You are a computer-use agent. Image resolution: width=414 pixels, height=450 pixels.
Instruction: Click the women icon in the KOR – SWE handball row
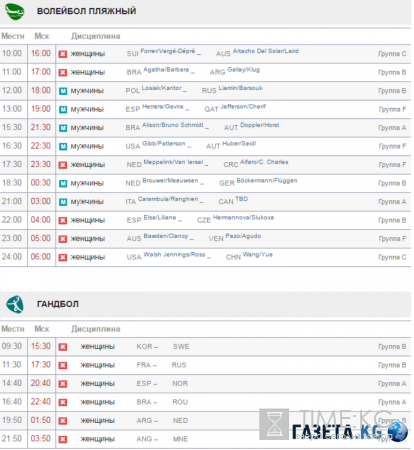[x=63, y=347]
